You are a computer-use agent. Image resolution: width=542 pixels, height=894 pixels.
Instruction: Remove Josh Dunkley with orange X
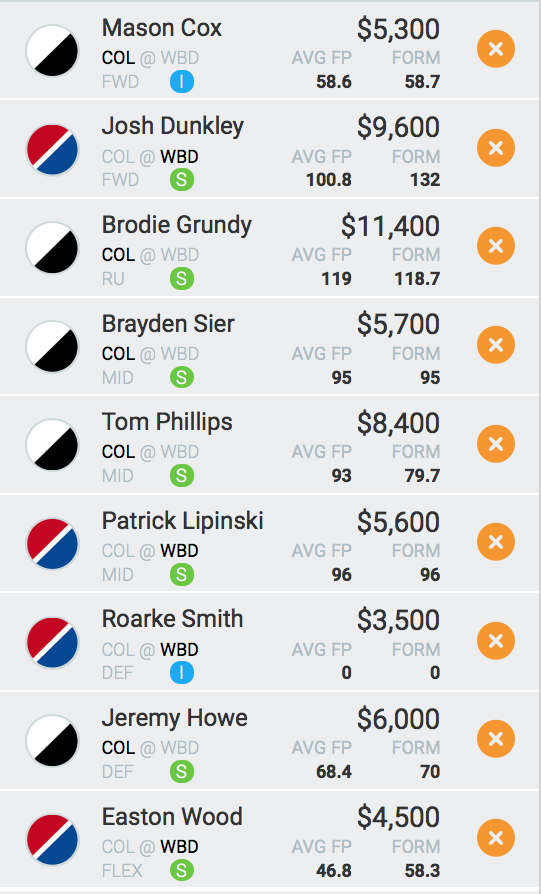pyautogui.click(x=496, y=148)
